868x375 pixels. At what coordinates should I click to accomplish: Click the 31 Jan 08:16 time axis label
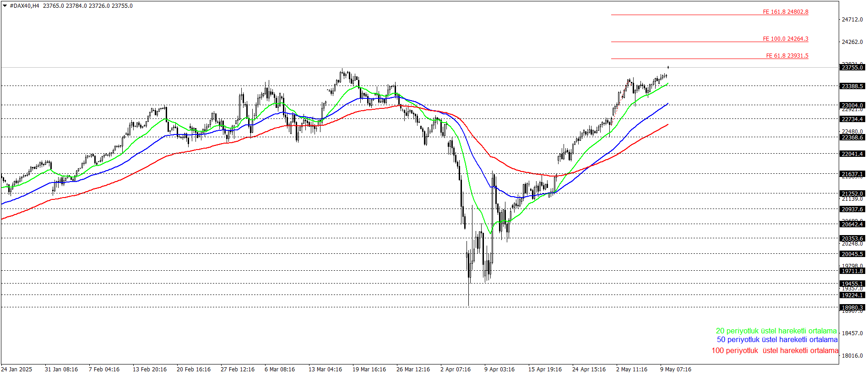[61, 370]
